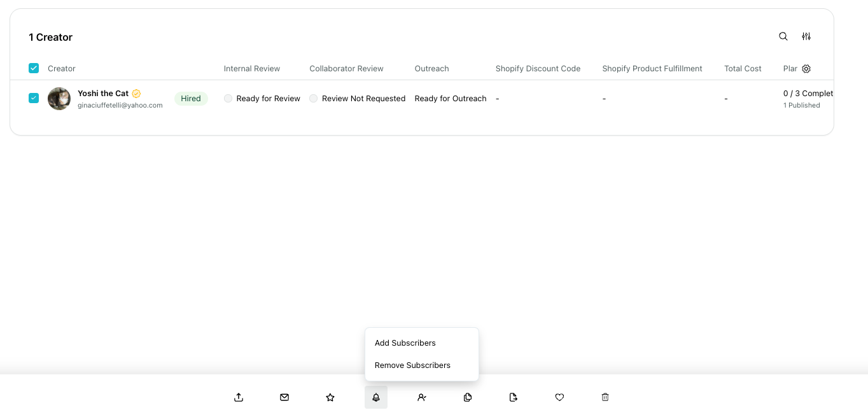Click the Review Not Requested label
The image size is (868, 417).
[x=363, y=99]
